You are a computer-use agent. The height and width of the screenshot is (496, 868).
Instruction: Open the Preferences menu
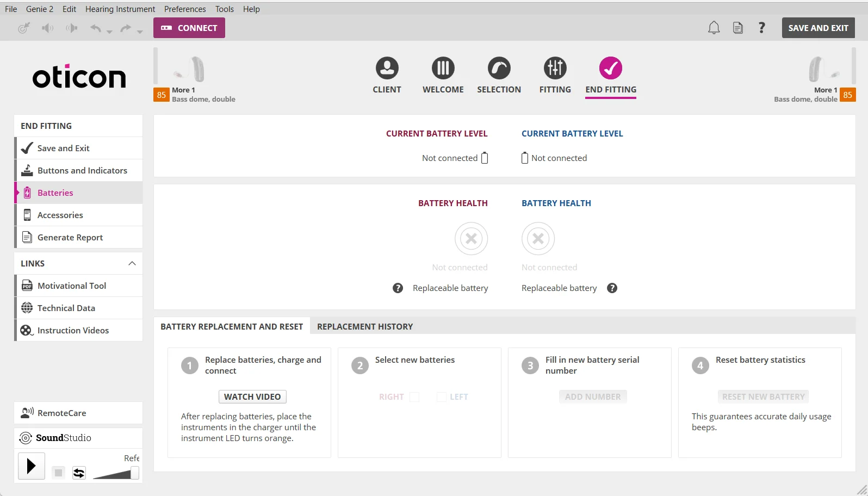185,9
